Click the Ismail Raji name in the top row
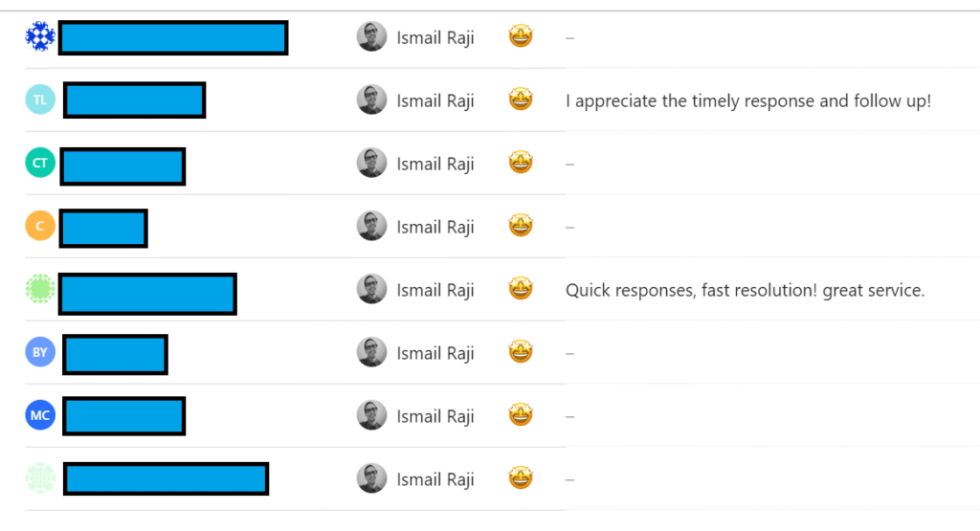Screen dimensions: 980x531 [x=435, y=37]
